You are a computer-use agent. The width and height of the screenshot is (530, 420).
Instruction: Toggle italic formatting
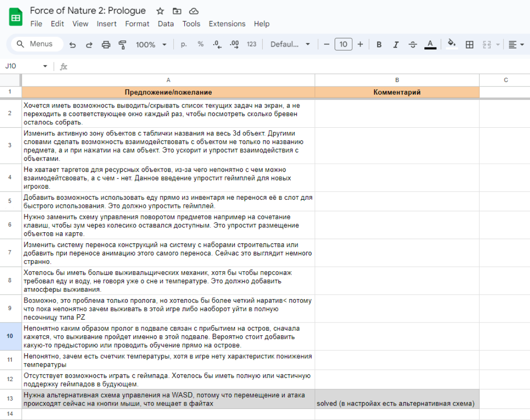396,45
